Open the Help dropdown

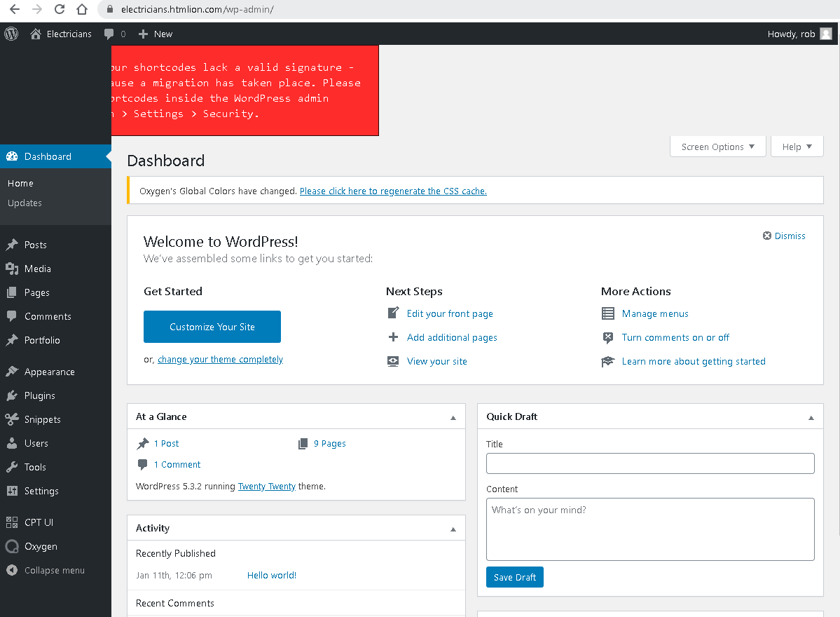pyautogui.click(x=797, y=146)
